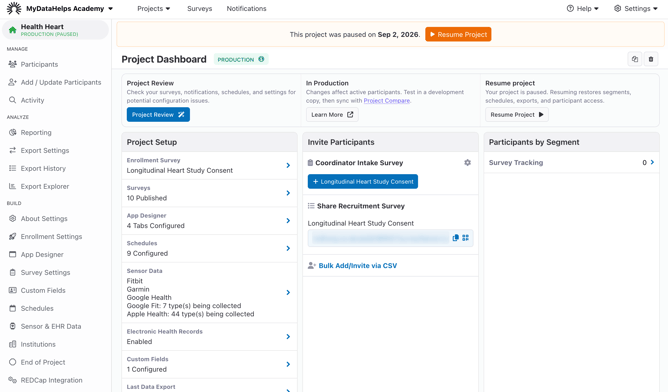Click the white Resume Project button

(516, 115)
